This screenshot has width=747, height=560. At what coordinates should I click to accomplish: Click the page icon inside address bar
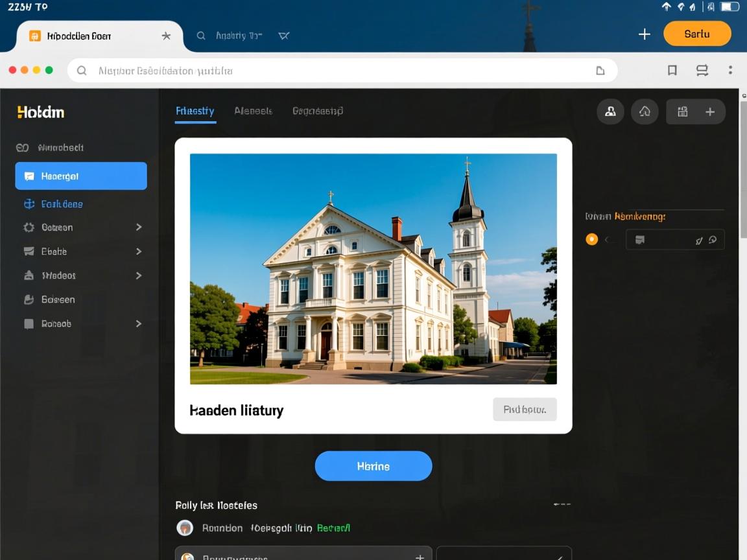pyautogui.click(x=600, y=71)
